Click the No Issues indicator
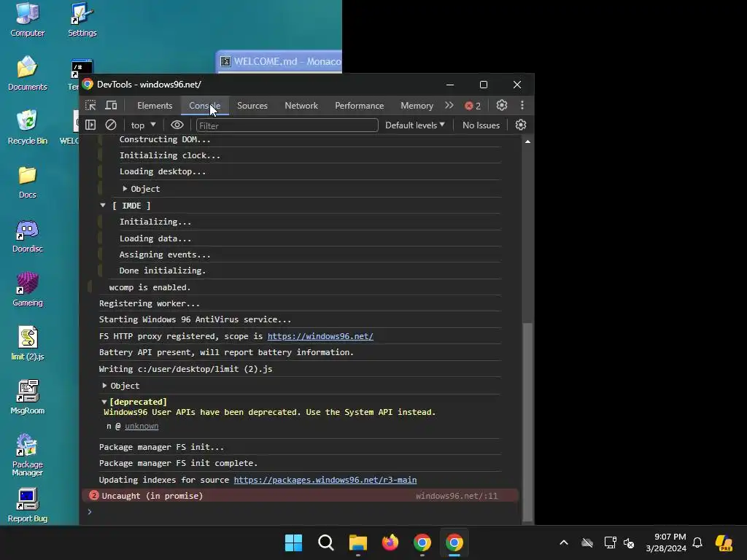The image size is (747, 560). point(481,125)
